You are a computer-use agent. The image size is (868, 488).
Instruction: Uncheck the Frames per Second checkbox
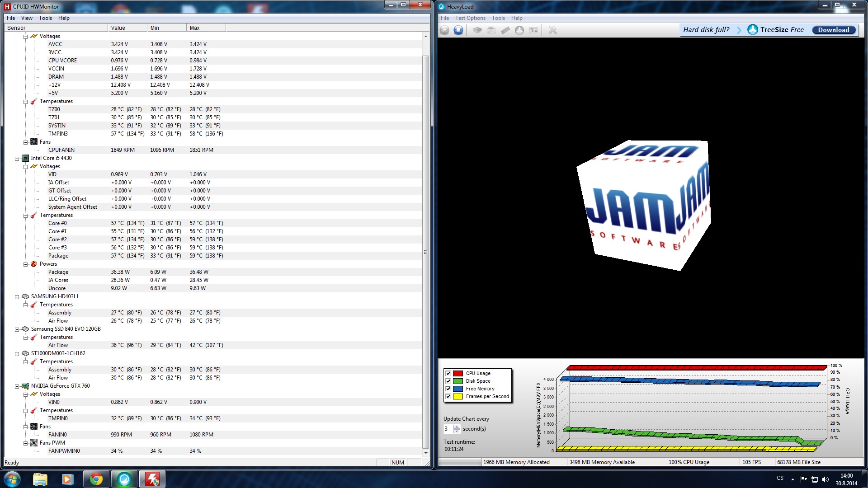(448, 396)
